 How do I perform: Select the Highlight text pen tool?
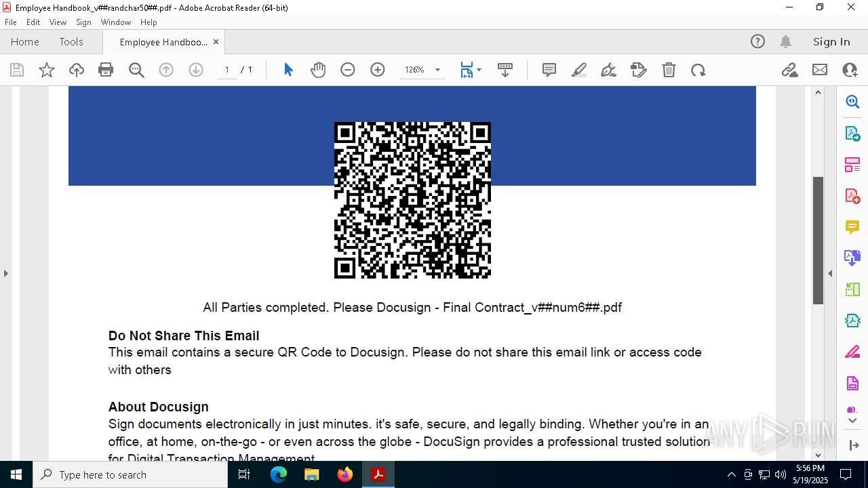coord(579,70)
